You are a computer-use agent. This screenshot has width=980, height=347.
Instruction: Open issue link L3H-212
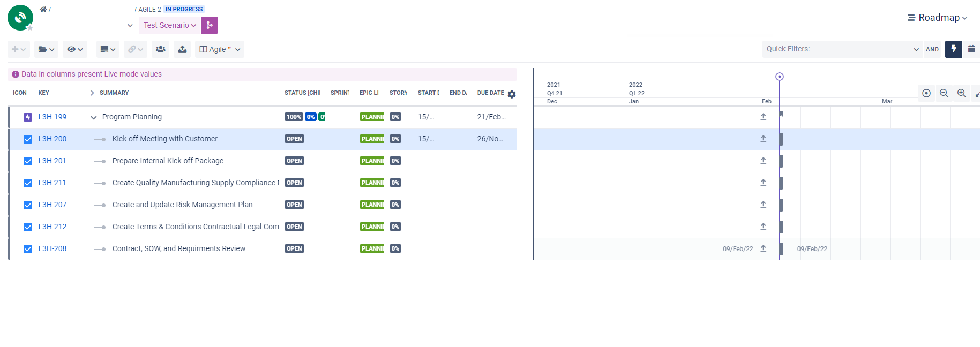click(x=53, y=227)
